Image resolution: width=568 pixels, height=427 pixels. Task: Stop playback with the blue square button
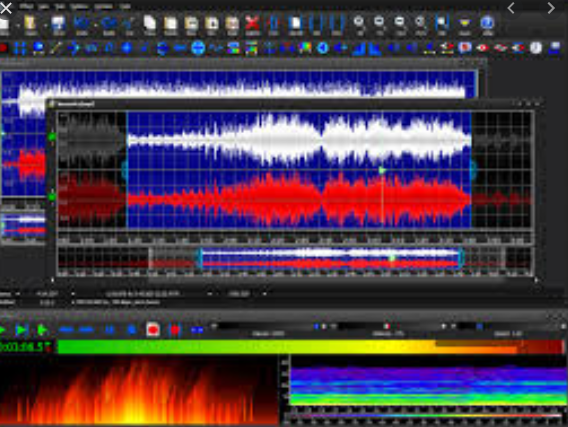coord(132,330)
